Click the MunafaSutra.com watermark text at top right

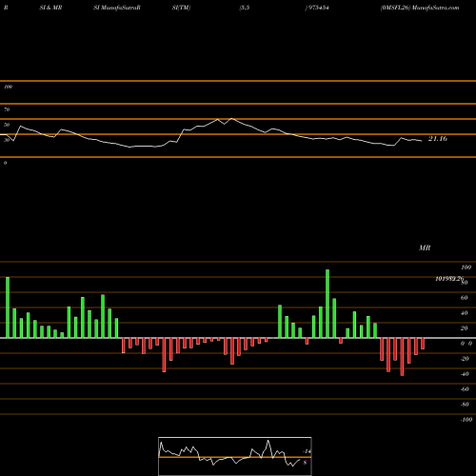click(x=435, y=8)
